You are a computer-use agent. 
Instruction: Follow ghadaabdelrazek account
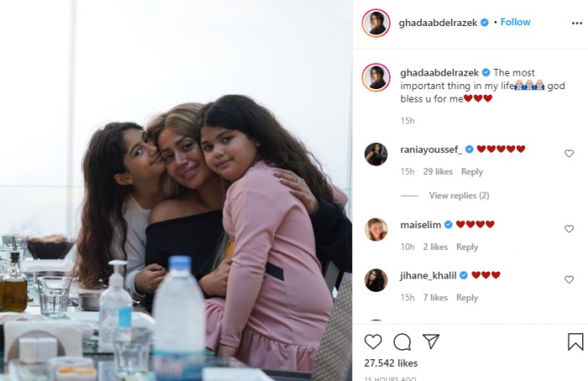tap(515, 22)
